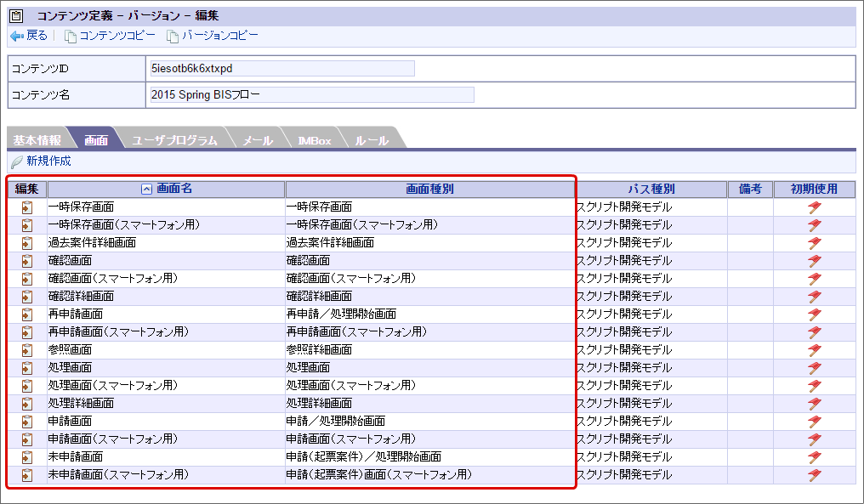Click edit icon for 確認詳細画面 row

[x=27, y=297]
